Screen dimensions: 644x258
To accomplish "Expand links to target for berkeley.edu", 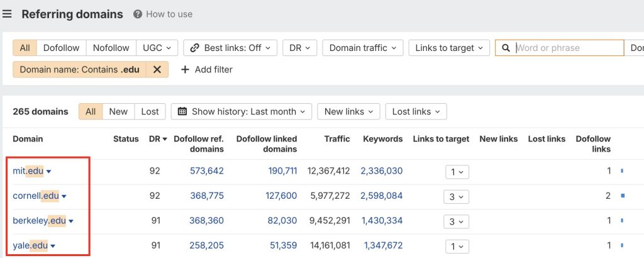I will [456, 222].
